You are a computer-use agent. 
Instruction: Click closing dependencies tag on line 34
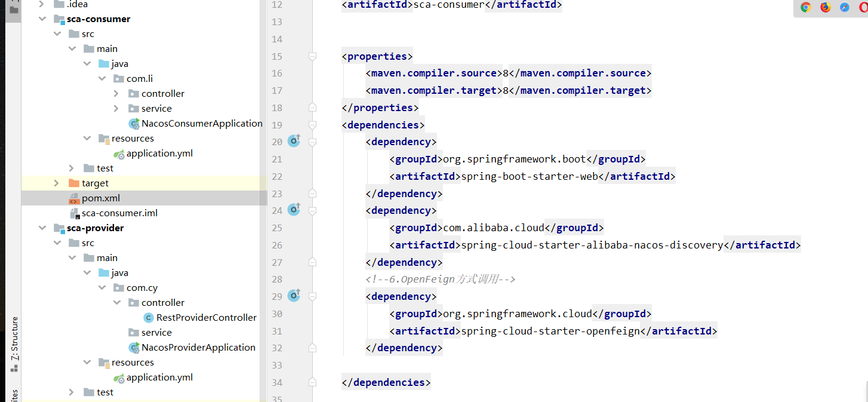pyautogui.click(x=386, y=382)
